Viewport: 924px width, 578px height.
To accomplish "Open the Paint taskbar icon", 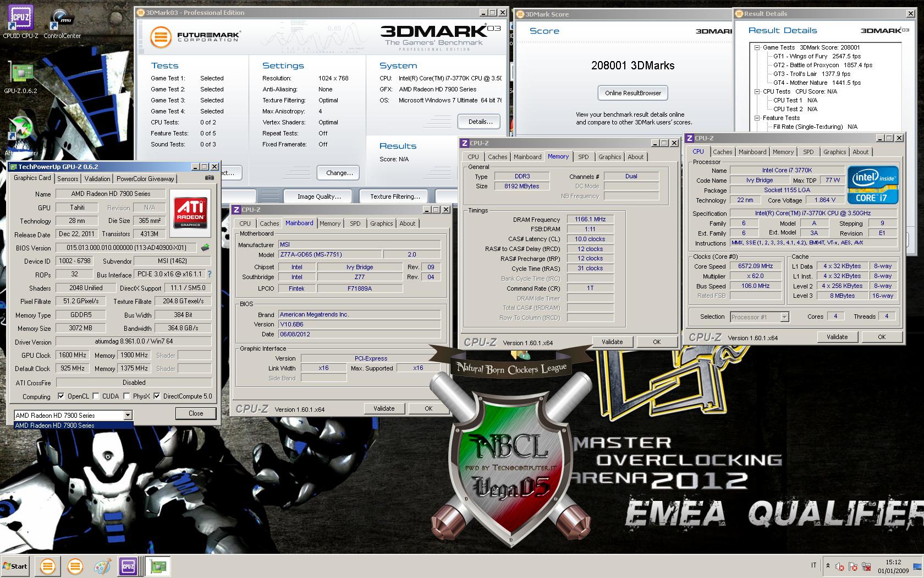I will (x=102, y=566).
